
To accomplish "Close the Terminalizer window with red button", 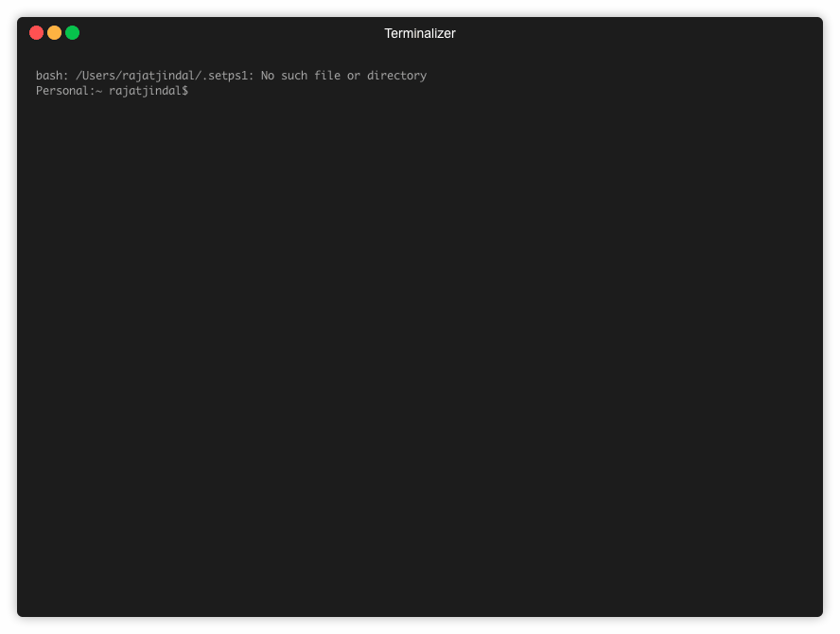I will 37,33.
